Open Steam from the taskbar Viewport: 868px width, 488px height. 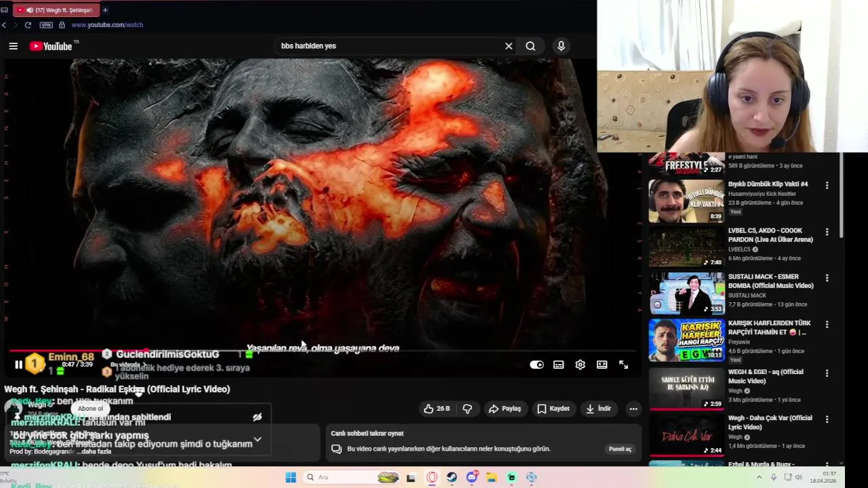[x=451, y=477]
